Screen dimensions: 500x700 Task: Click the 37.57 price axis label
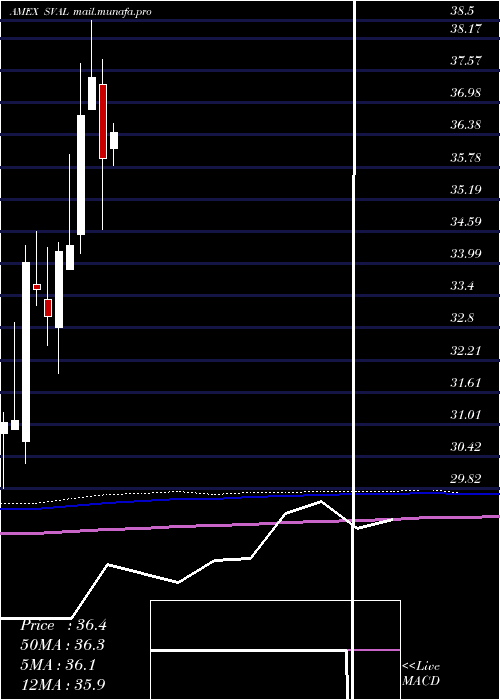(x=466, y=61)
